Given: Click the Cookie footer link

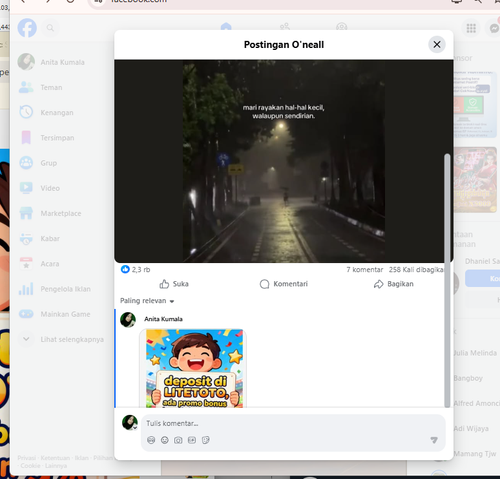Looking at the screenshot, I should (x=30, y=466).
